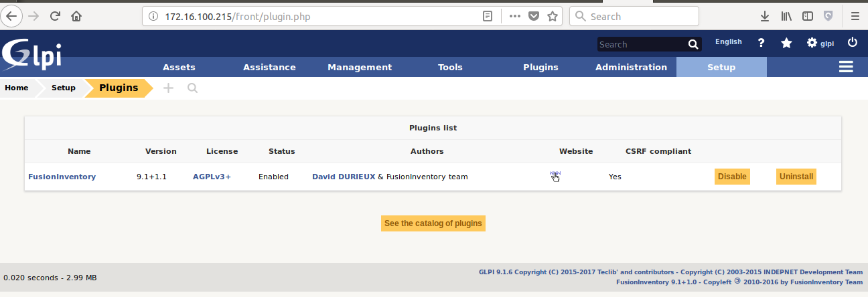Click the GLPI logo
The width and height of the screenshot is (868, 297).
click(31, 54)
